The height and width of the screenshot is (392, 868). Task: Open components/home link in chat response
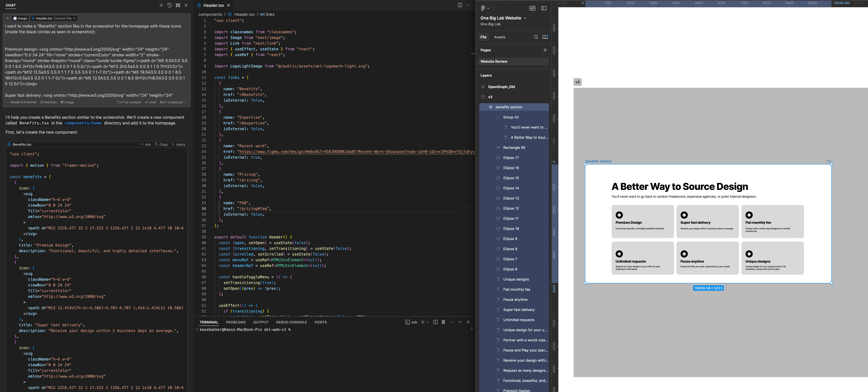click(x=83, y=123)
